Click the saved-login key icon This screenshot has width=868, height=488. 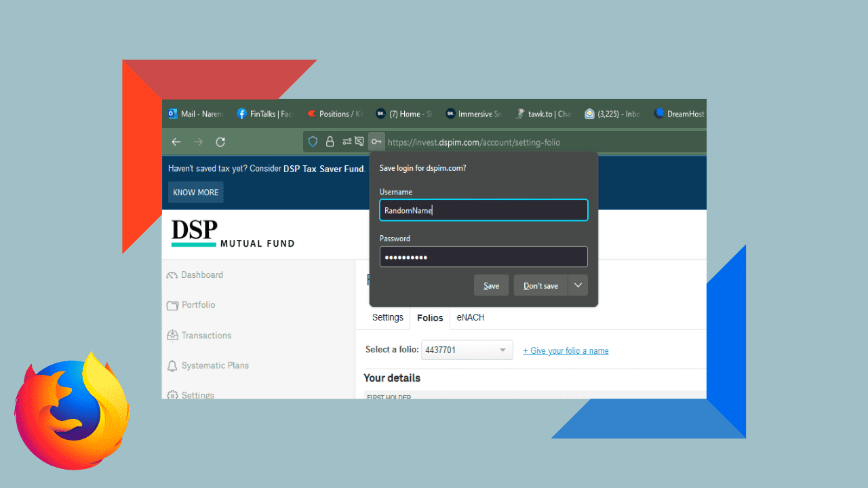pos(376,142)
